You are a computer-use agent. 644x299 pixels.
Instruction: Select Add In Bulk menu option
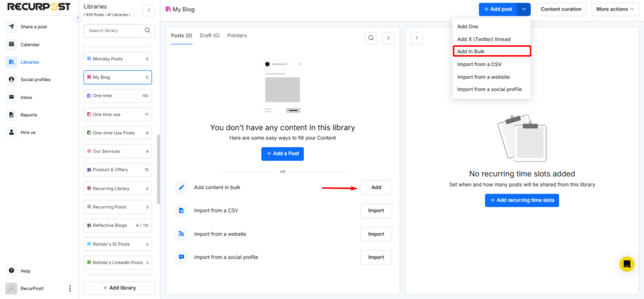[491, 52]
